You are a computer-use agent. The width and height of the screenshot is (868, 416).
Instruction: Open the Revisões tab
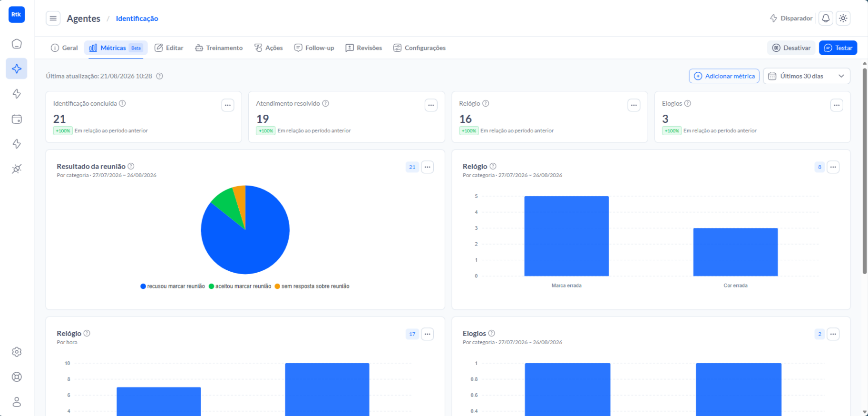(x=364, y=48)
